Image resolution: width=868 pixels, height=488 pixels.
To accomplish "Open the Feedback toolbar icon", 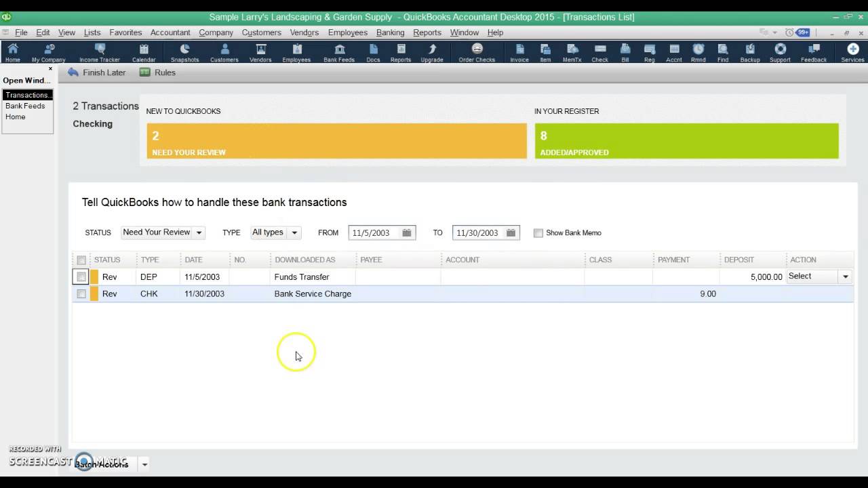I will click(814, 53).
